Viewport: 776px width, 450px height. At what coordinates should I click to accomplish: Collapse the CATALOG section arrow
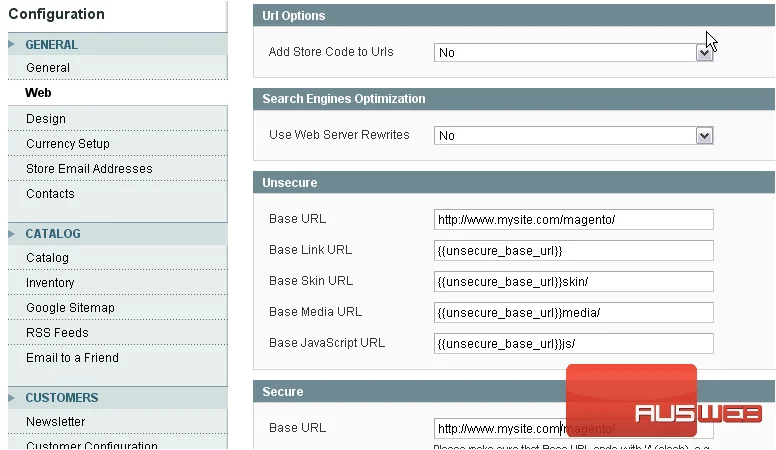point(11,234)
